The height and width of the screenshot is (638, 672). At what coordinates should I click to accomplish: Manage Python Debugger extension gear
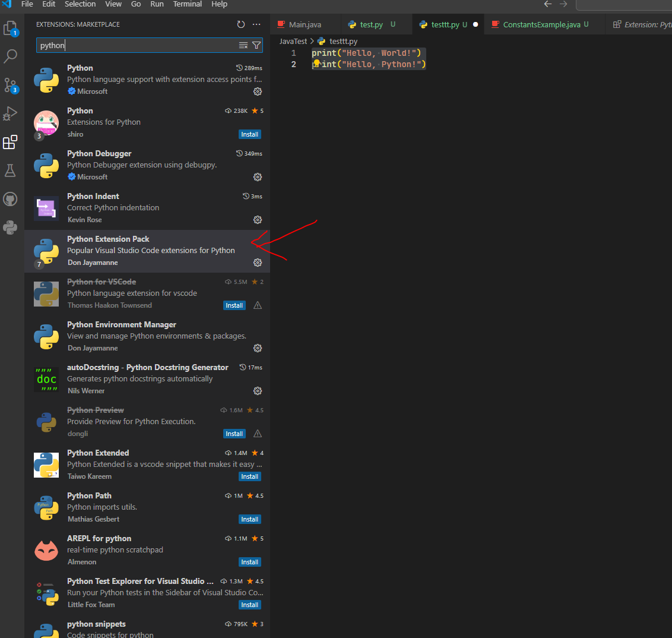point(258,177)
